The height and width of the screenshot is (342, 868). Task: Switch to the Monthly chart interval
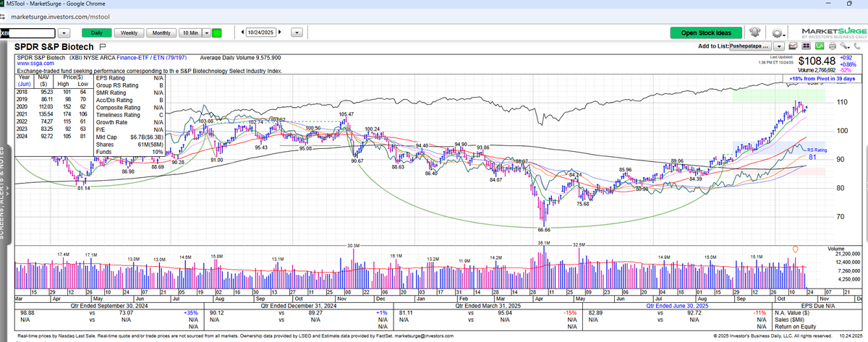click(161, 33)
